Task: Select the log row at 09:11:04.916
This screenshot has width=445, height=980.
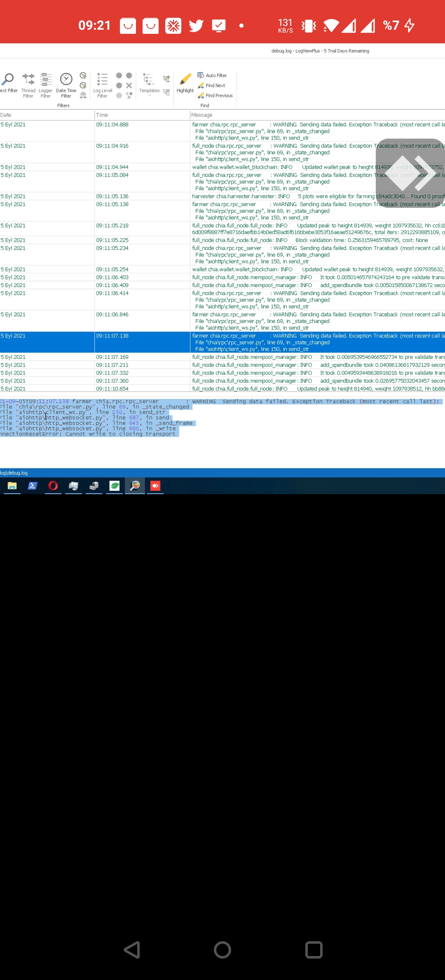Action: (x=222, y=152)
